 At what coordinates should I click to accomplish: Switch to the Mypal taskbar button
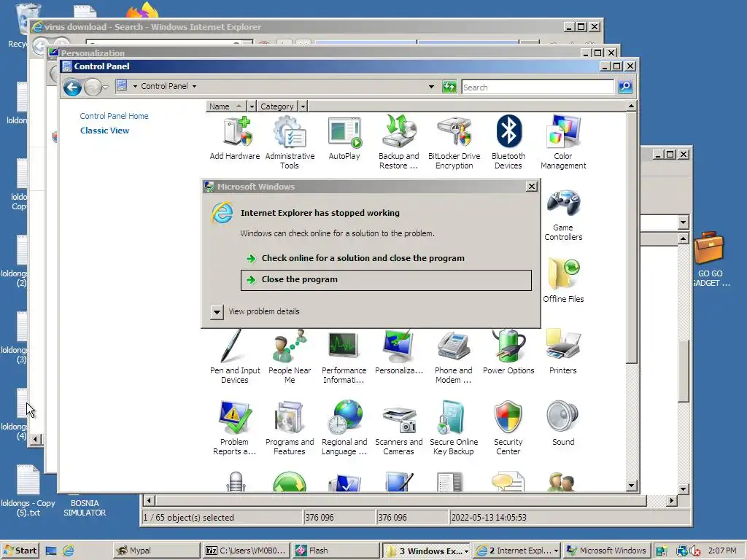pos(156,551)
